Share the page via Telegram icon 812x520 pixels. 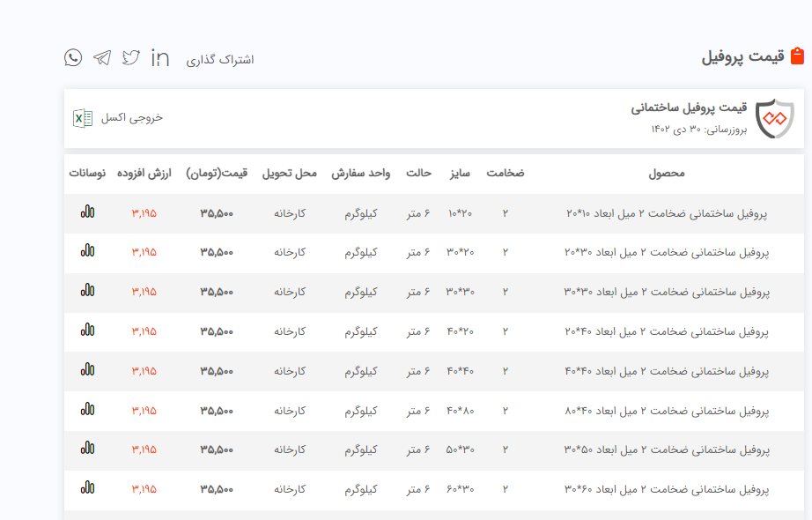(x=102, y=58)
